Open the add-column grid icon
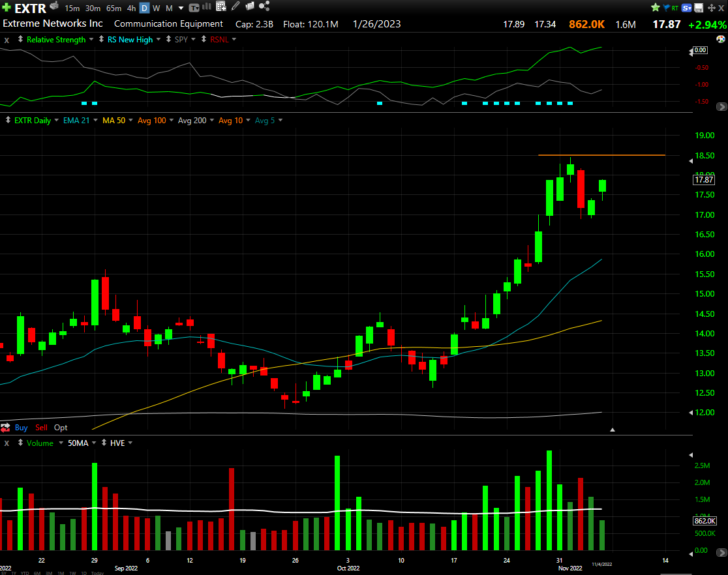This screenshot has height=575, width=728. pyautogui.click(x=221, y=7)
